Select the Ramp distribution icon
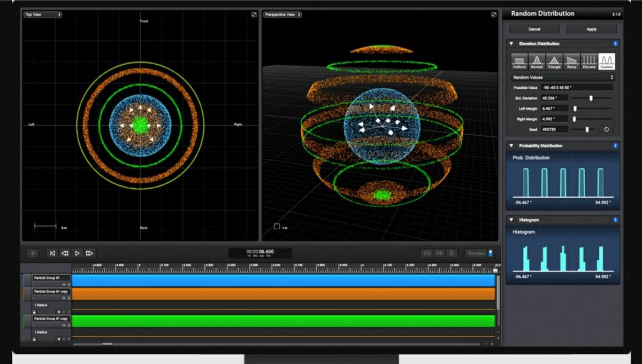 pyautogui.click(x=571, y=60)
